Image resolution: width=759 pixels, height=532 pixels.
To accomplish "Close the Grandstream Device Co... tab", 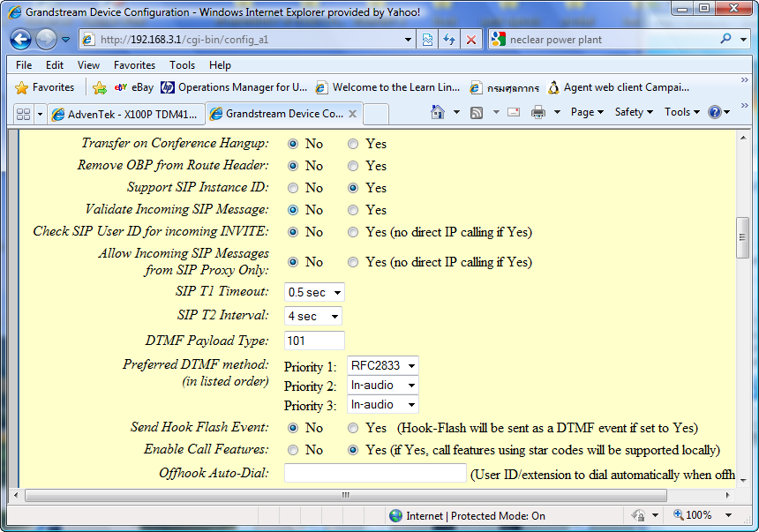I will 353,114.
